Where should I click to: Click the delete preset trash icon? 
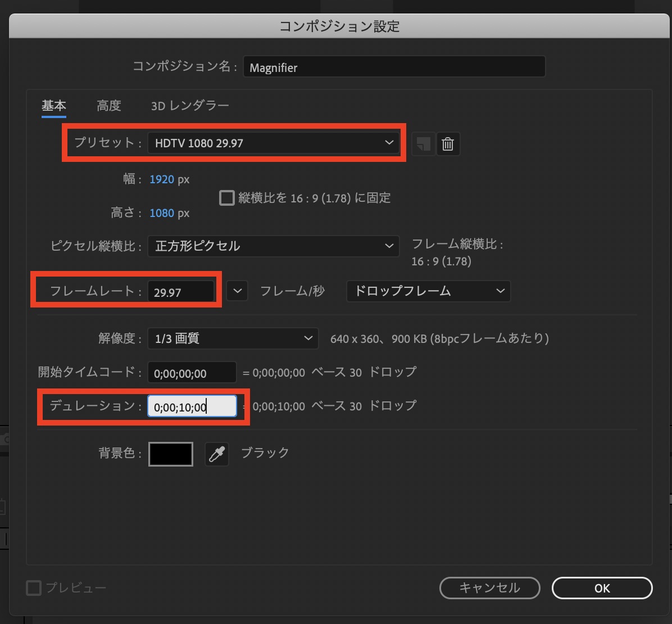point(448,144)
